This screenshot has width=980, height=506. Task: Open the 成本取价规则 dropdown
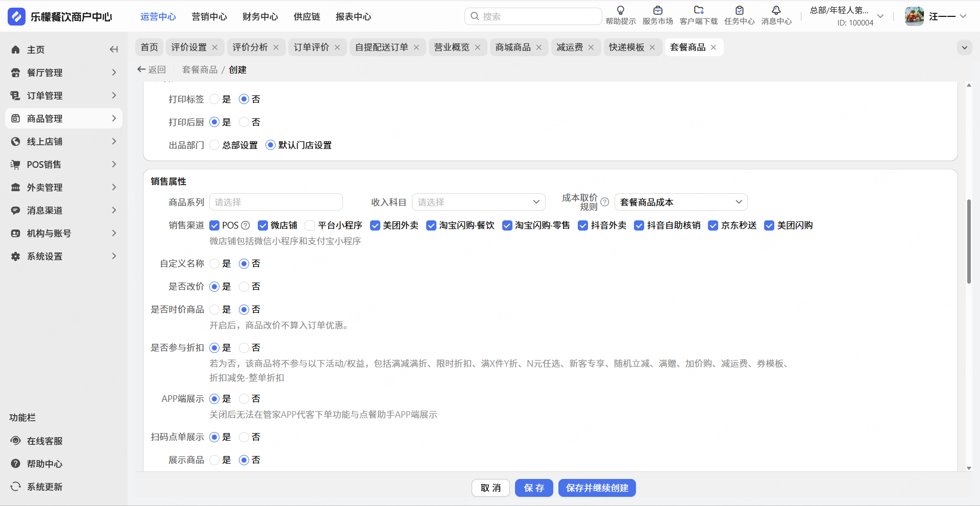(x=681, y=202)
